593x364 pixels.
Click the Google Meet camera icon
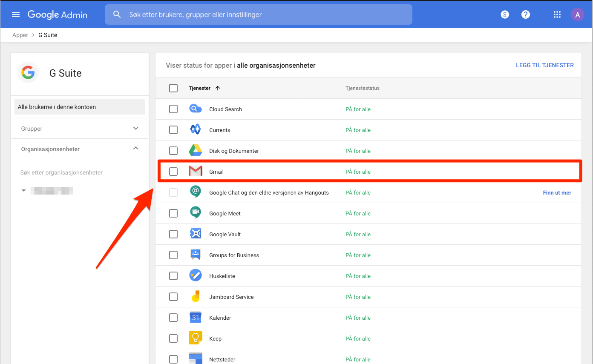(195, 213)
